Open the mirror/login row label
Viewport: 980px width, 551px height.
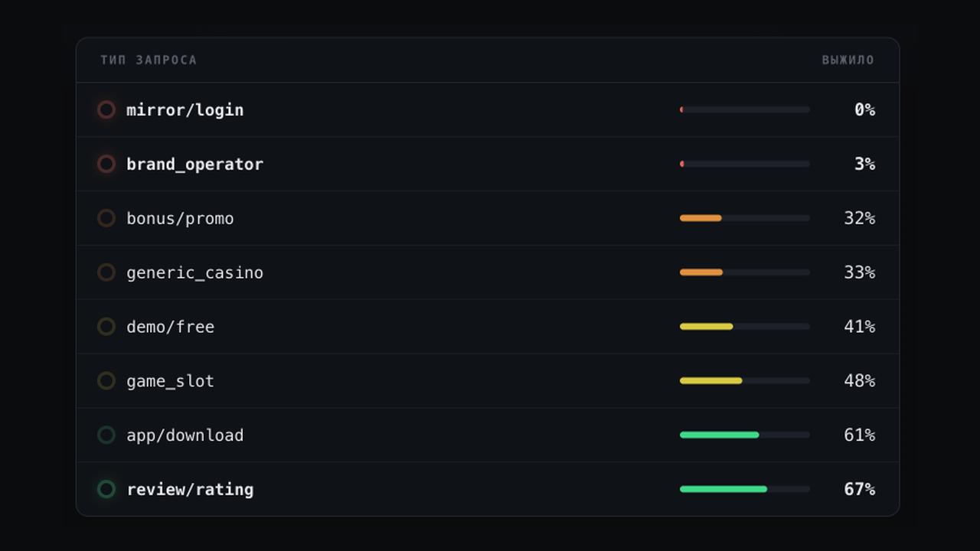click(x=185, y=110)
